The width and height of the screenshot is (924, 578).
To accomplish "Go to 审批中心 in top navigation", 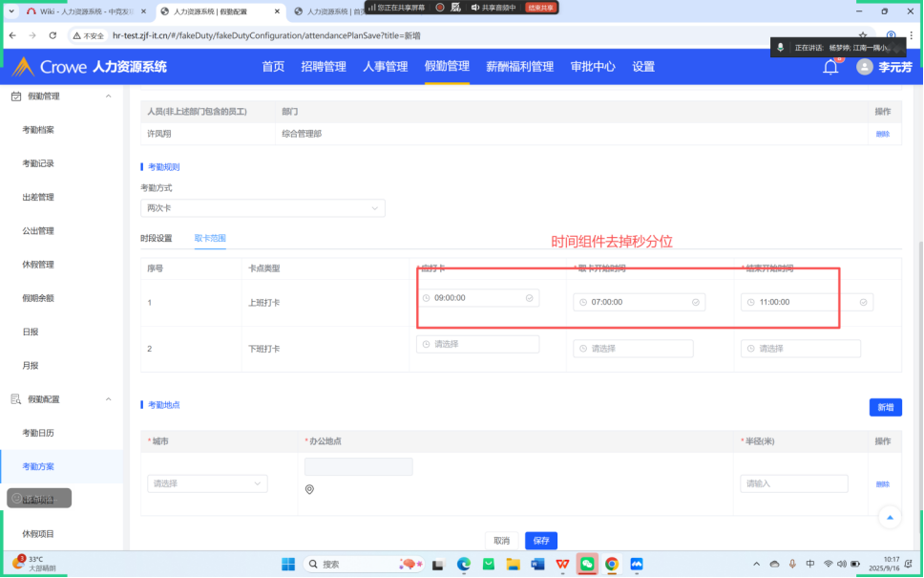I will [593, 67].
